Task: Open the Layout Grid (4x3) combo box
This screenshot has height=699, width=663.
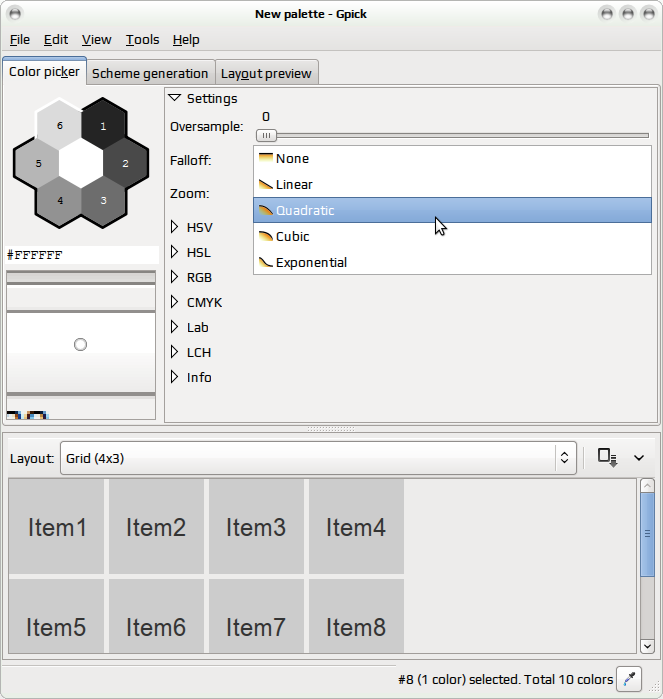Action: (318, 458)
